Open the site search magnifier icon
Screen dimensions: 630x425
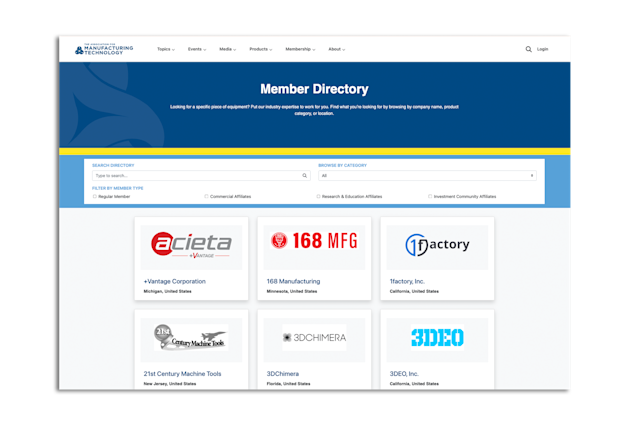point(528,49)
